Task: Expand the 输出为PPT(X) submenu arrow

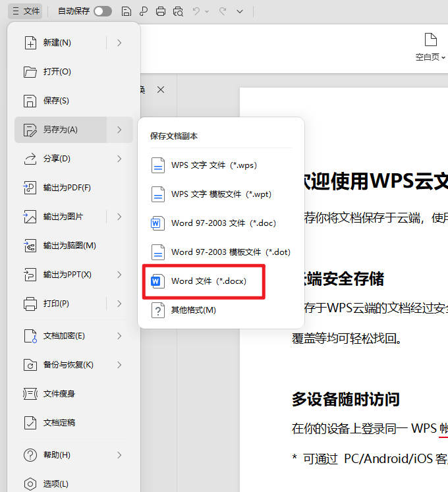Action: 119,275
